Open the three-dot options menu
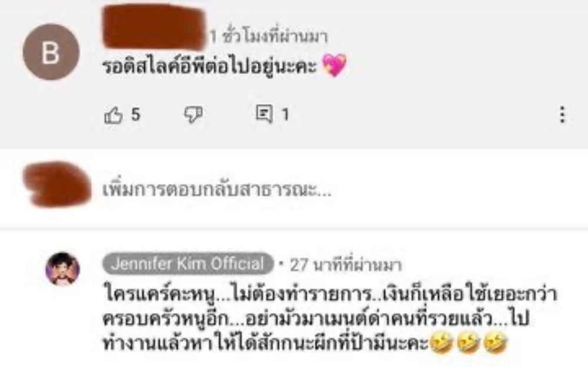 coord(562,115)
